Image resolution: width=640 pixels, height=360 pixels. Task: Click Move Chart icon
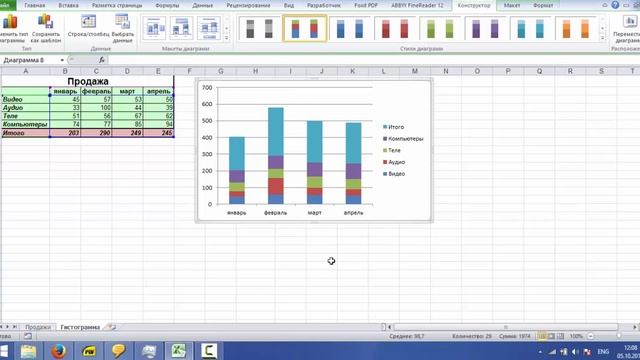[630, 21]
